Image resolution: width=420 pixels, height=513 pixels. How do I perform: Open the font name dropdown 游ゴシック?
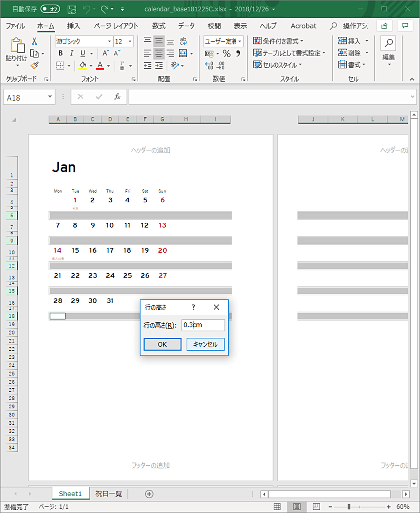point(84,41)
